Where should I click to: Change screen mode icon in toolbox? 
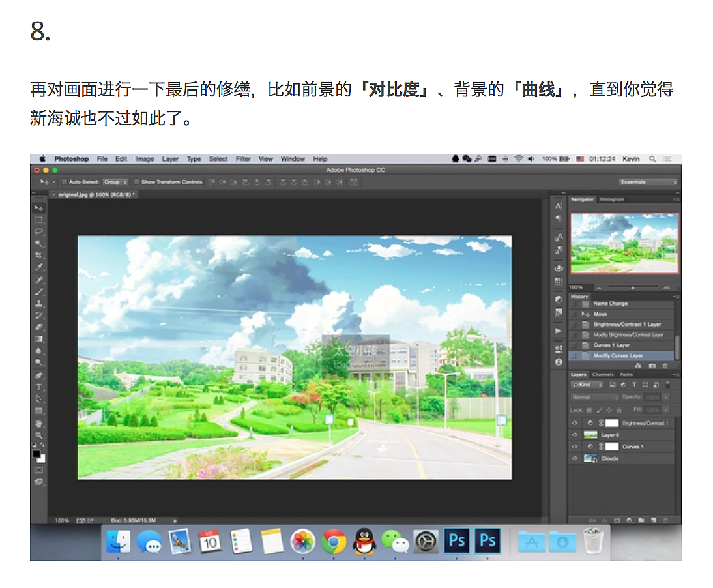[38, 482]
